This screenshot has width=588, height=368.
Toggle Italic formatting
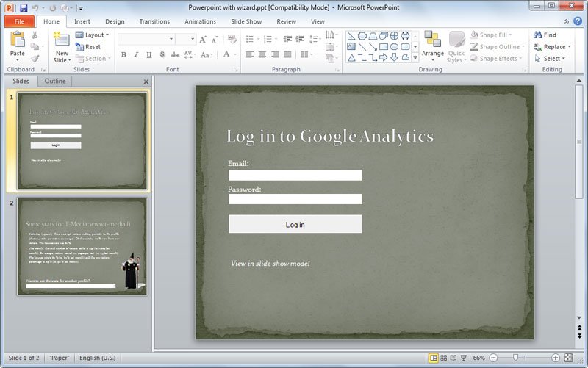tap(136, 54)
